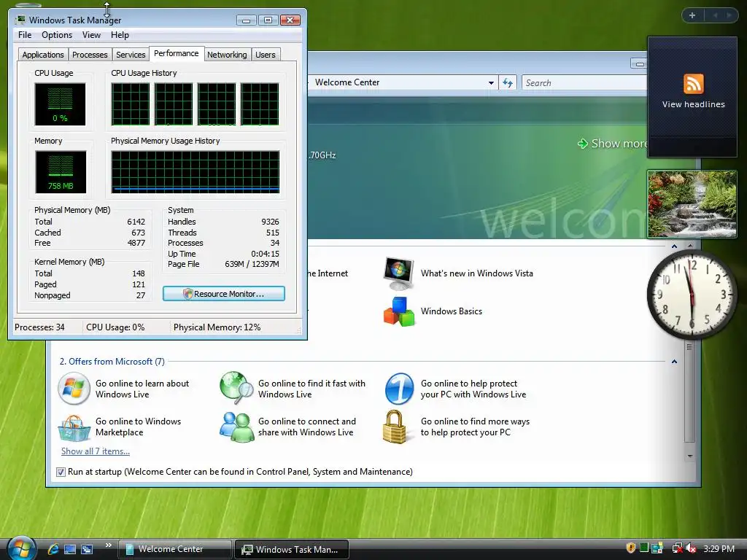Click the RSS feed icon in sidebar gadget
Viewport: 747px width, 560px height.
tap(693, 84)
